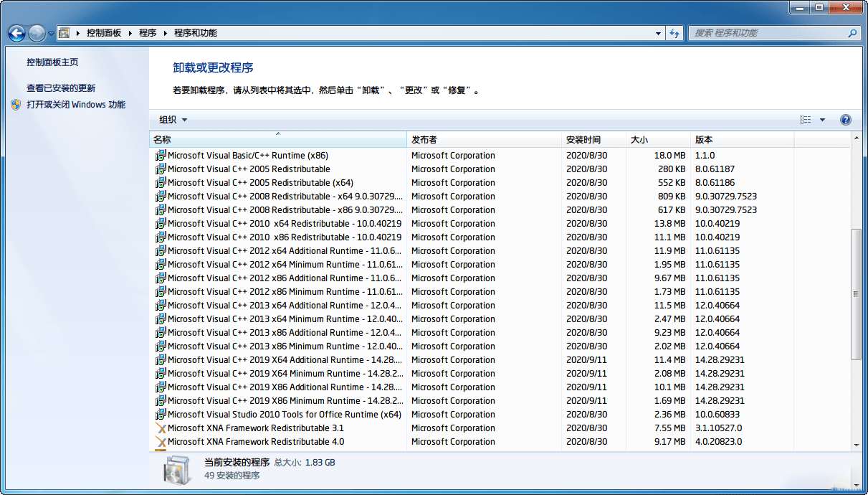This screenshot has width=868, height=495.
Task: Click icon of Visual C++ 2012 x86 Additional Runtime
Action: [161, 278]
